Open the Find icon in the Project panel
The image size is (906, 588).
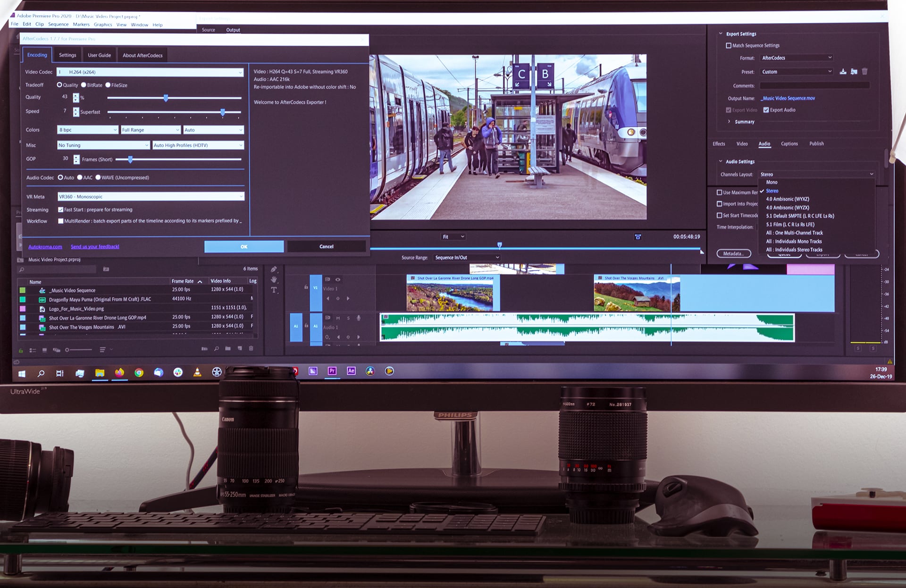[216, 349]
